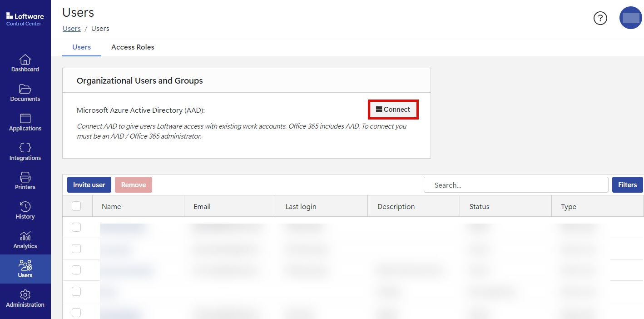Image resolution: width=644 pixels, height=319 pixels.
Task: Tick the checkbox of the first user row
Action: (x=76, y=227)
